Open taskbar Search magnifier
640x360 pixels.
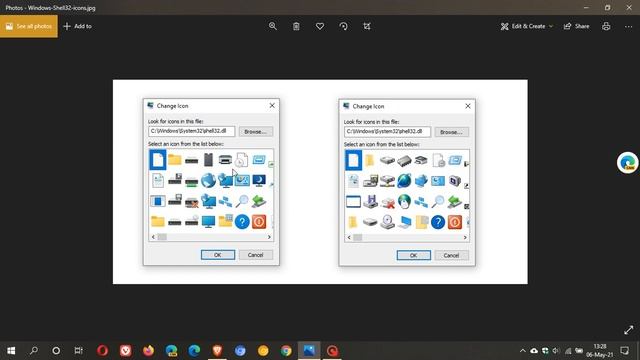point(34,351)
